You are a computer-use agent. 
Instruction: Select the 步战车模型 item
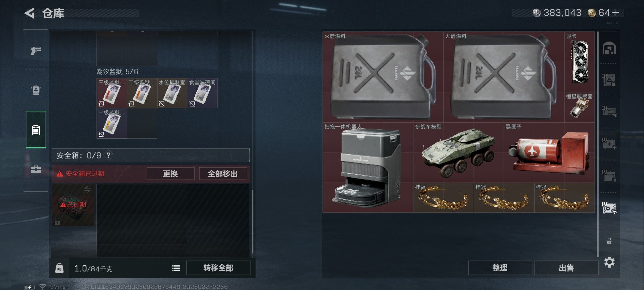459,152
